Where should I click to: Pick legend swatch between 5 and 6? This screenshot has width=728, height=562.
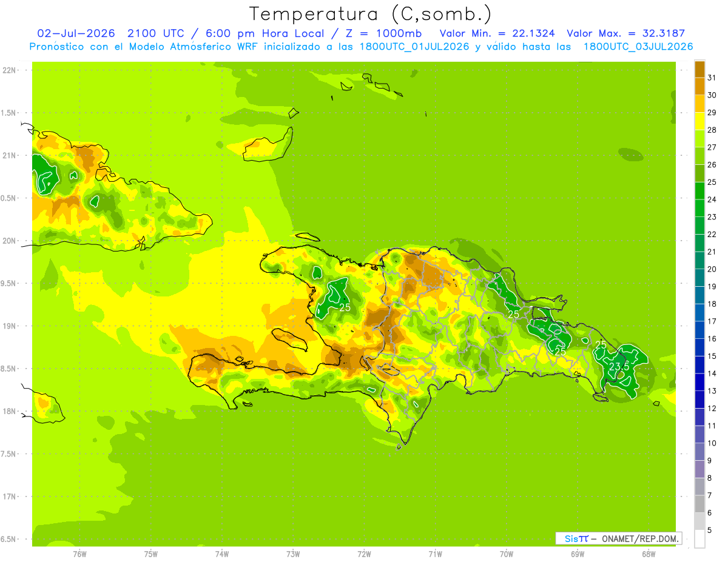click(x=699, y=521)
